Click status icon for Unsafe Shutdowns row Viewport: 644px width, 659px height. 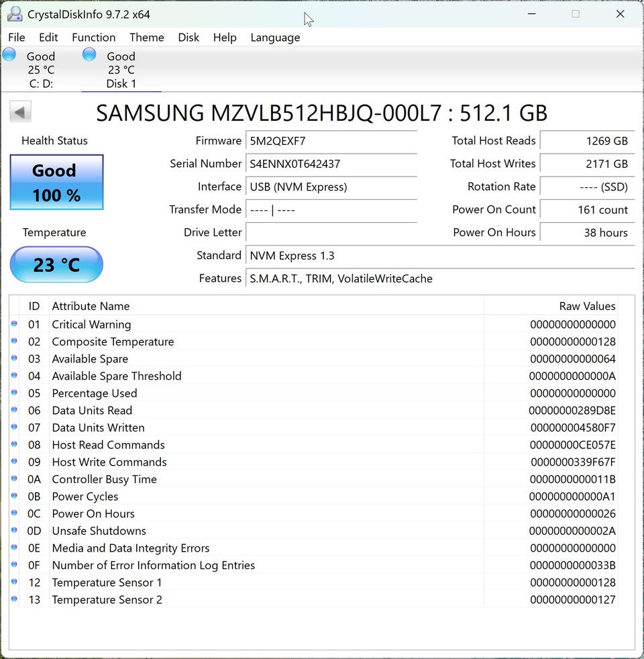click(15, 531)
